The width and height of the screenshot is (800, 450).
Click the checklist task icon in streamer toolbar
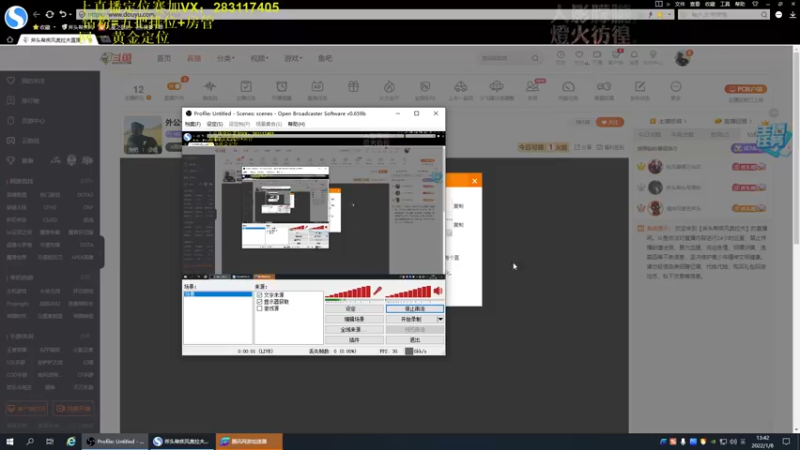coord(246,86)
